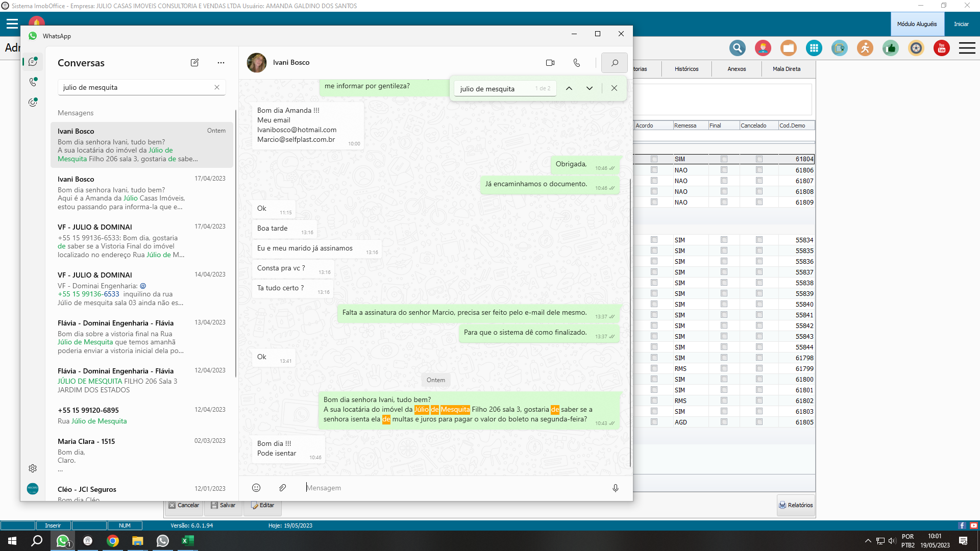The height and width of the screenshot is (551, 980).
Task: Open the Mala Direta tab
Action: [x=786, y=69]
